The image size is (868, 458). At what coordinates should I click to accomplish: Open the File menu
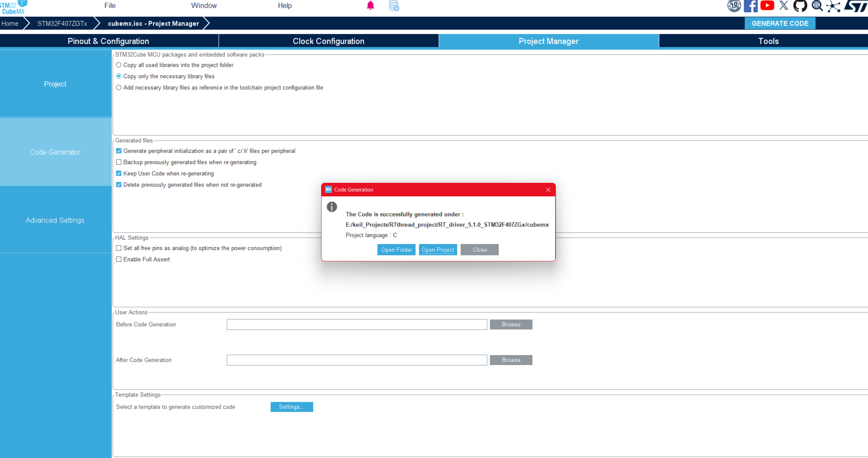coord(110,6)
